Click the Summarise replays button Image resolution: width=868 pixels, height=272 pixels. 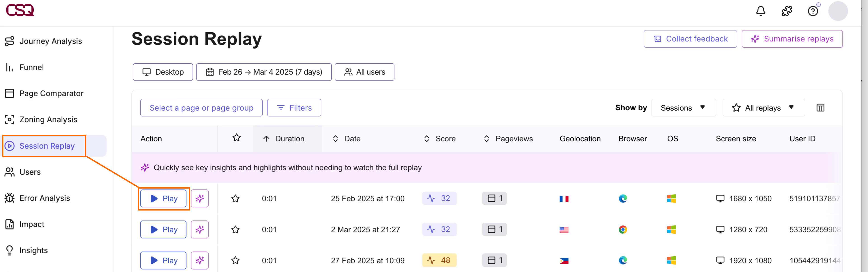click(792, 39)
